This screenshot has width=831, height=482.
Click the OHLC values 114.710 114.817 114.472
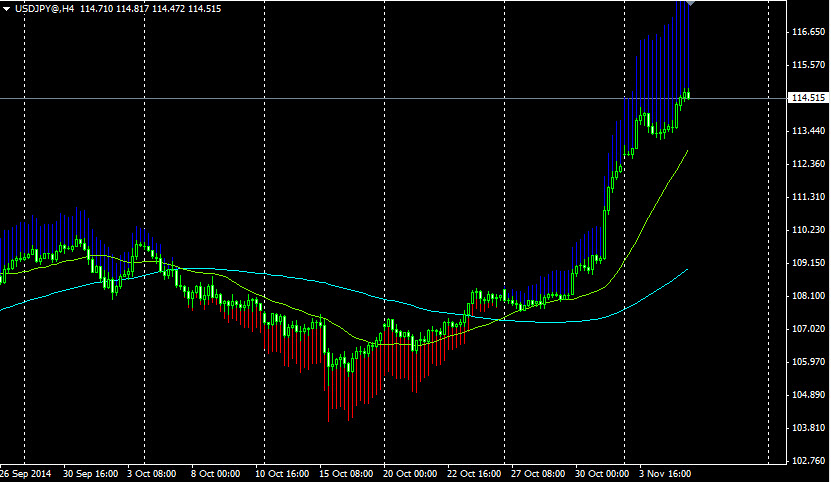click(132, 9)
